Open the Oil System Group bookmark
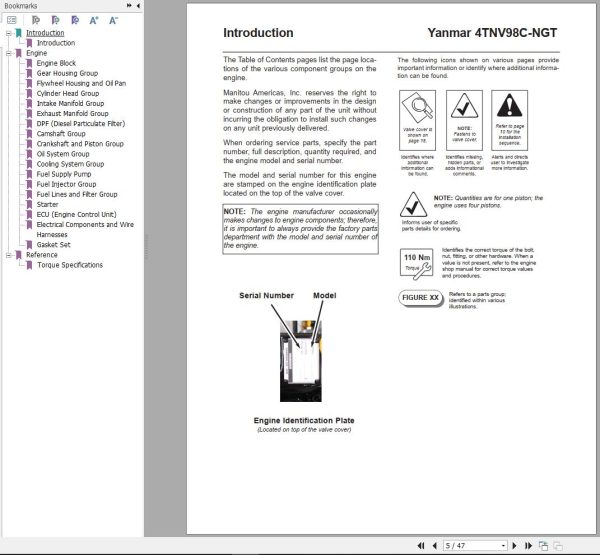 click(63, 154)
